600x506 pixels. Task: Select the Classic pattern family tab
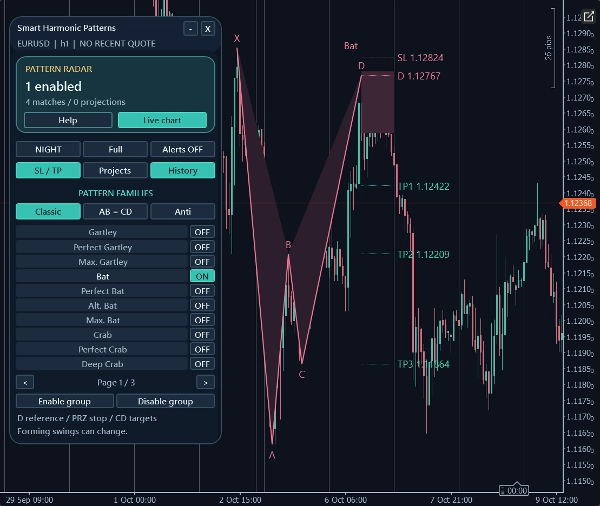click(x=48, y=212)
